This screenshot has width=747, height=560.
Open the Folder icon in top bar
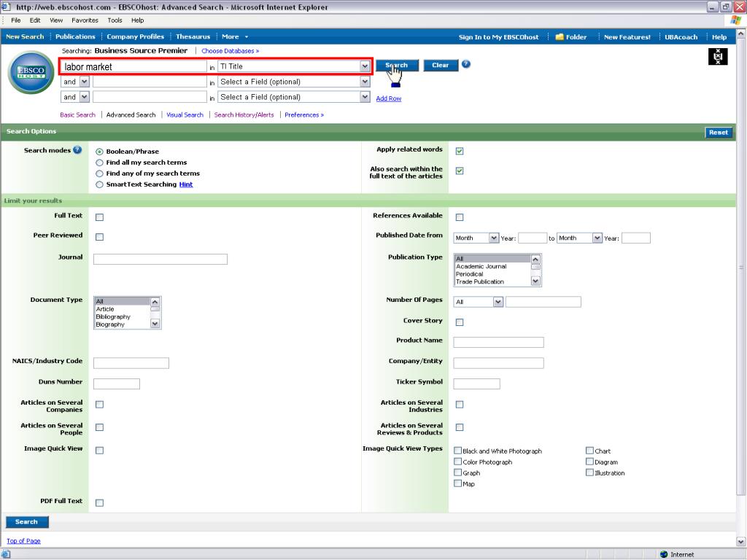pyautogui.click(x=560, y=36)
